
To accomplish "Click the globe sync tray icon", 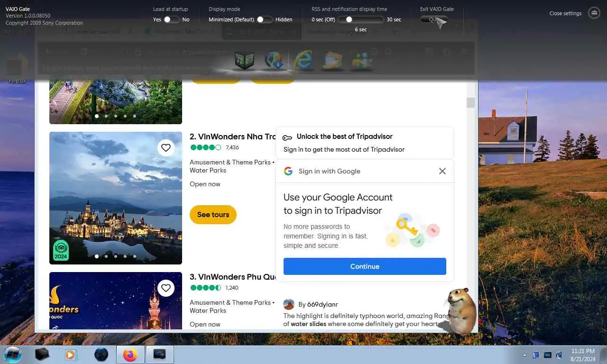I will [x=560, y=355].
